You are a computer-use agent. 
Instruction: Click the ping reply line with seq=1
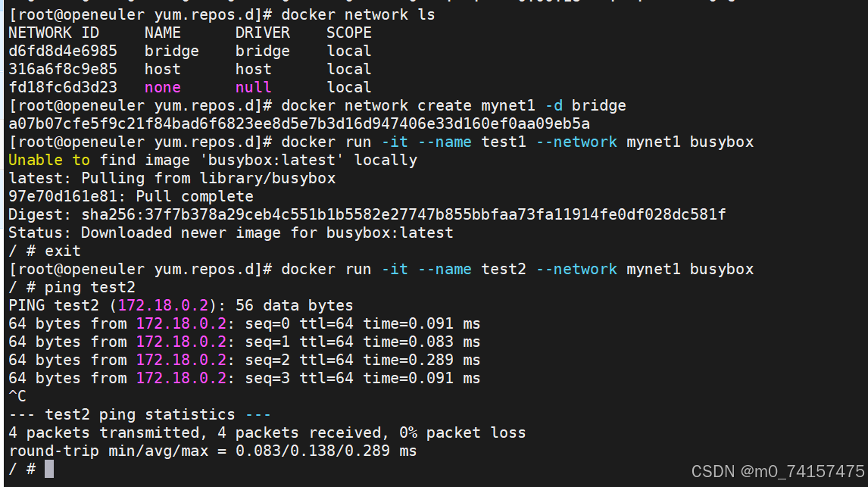(245, 342)
